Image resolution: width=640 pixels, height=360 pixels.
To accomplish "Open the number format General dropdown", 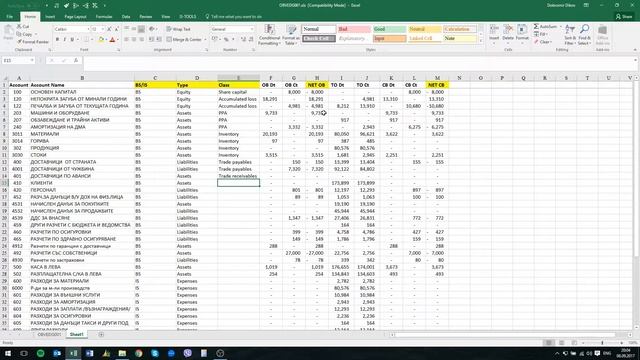I will pyautogui.click(x=251, y=29).
